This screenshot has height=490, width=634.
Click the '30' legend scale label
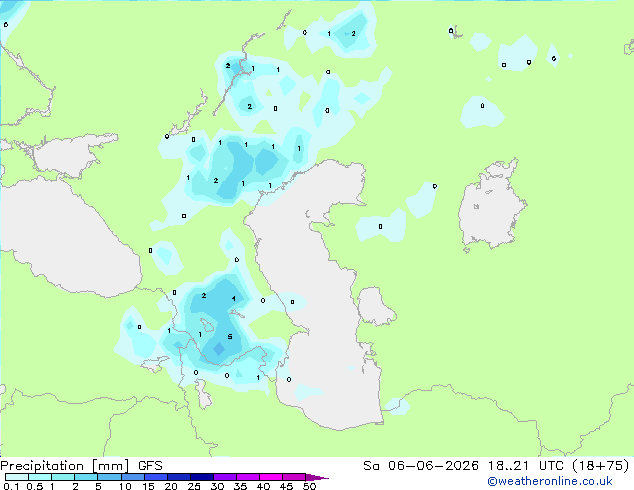217,486
